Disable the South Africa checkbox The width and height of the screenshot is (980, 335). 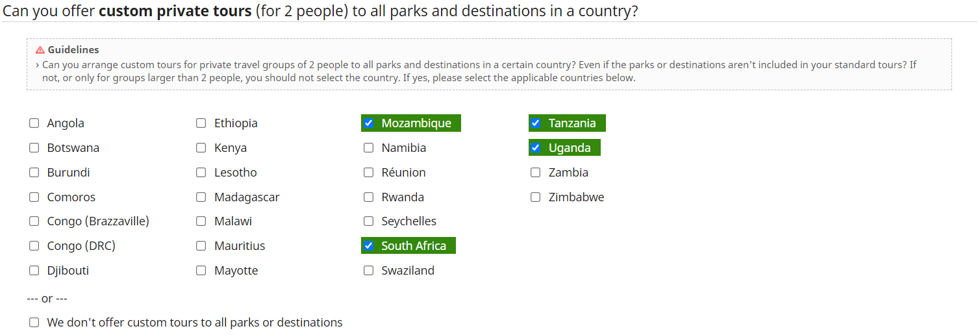(369, 246)
